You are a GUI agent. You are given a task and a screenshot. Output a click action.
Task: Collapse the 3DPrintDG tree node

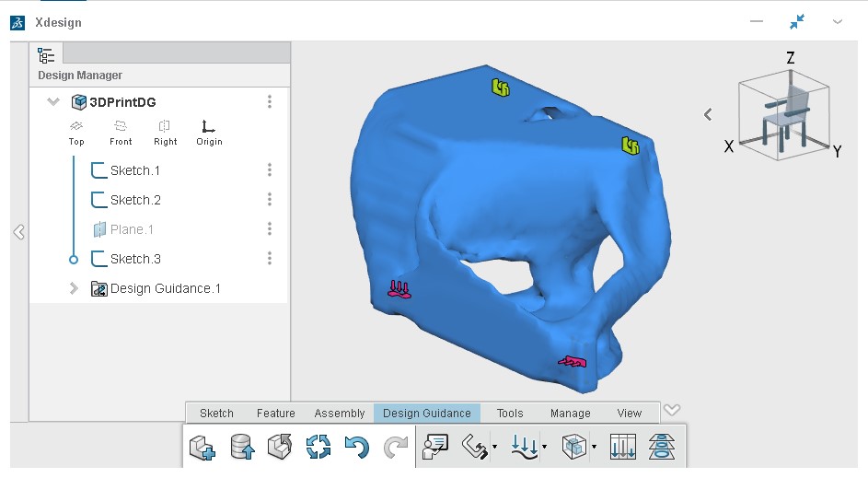(53, 102)
